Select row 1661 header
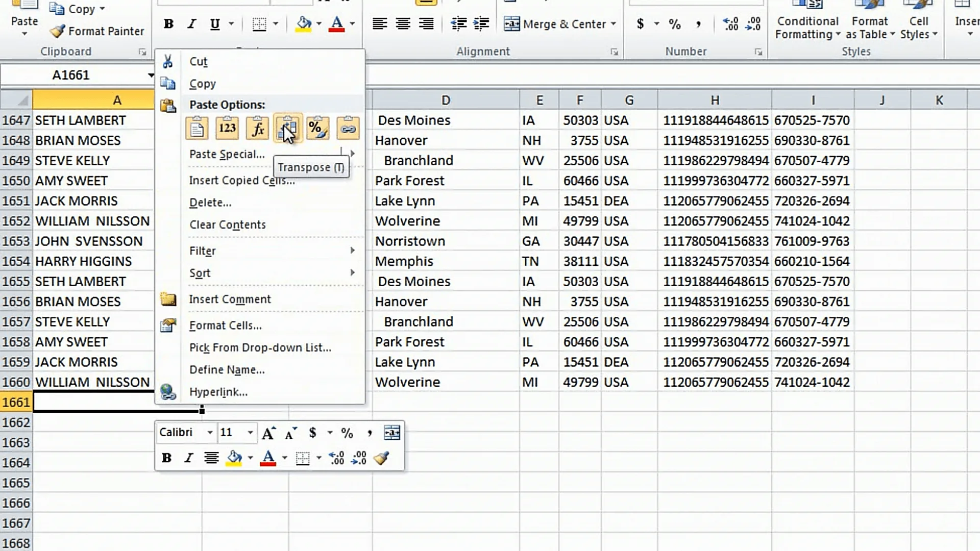 pos(16,403)
